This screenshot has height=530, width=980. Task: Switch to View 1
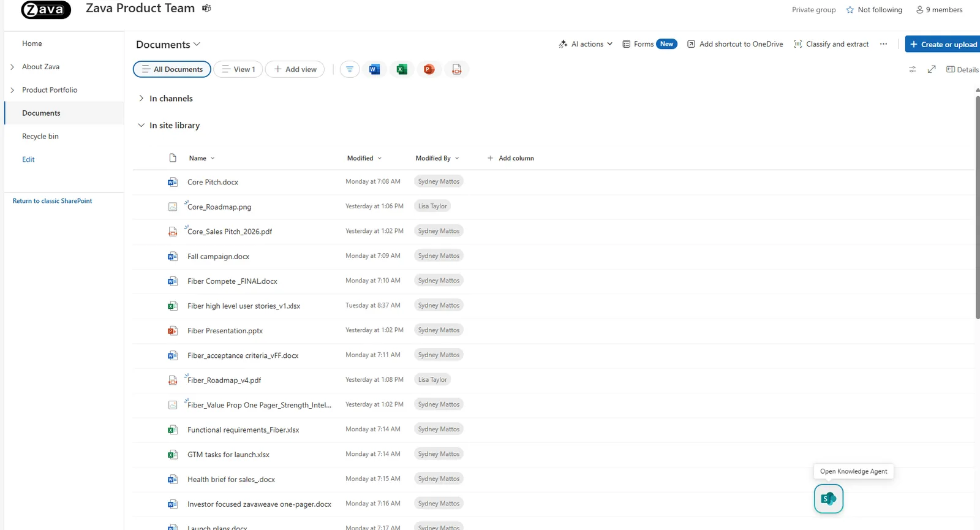coord(238,69)
